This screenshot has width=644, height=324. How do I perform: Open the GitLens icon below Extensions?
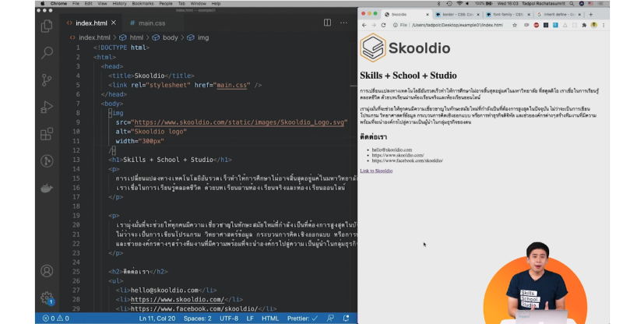[47, 161]
